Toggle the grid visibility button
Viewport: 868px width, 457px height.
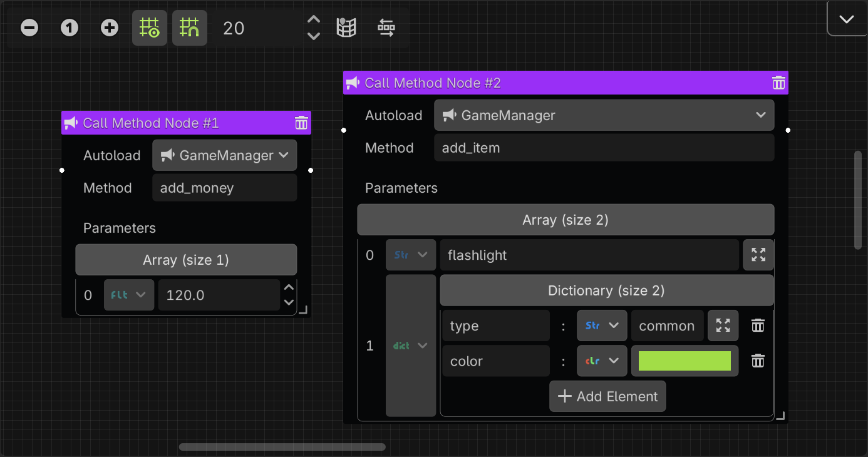[x=150, y=28]
